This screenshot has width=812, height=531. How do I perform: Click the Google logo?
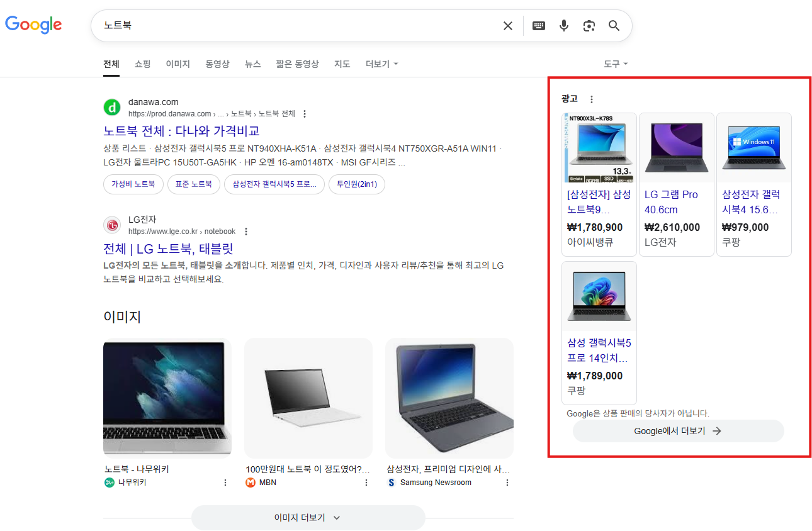point(33,25)
